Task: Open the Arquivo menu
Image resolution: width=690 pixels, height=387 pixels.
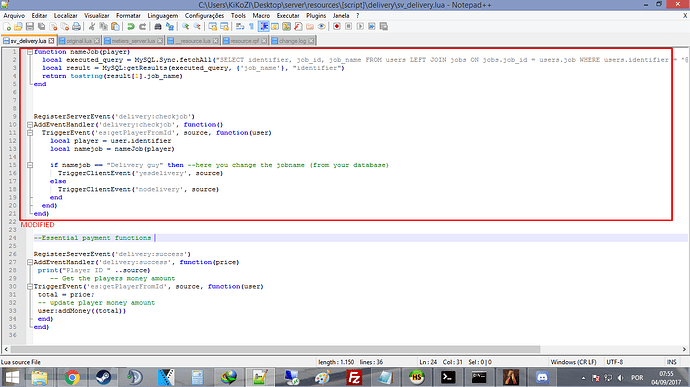Action: [x=14, y=15]
